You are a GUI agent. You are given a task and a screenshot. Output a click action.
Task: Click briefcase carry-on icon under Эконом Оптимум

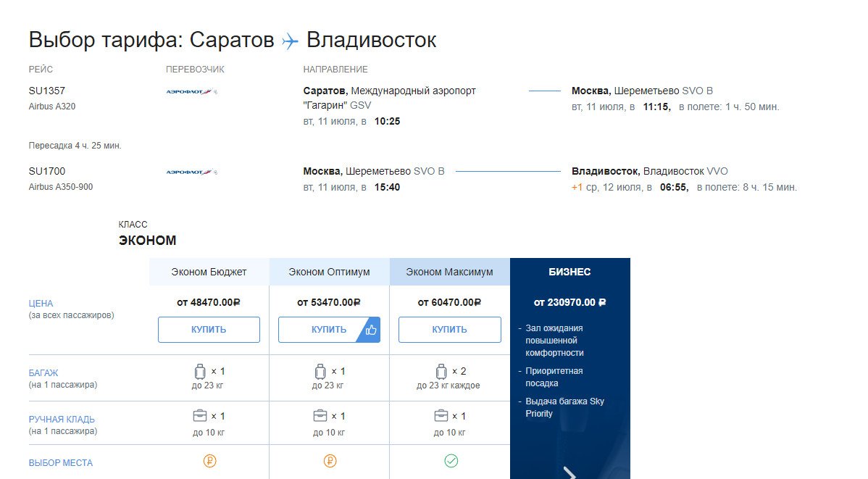coord(320,416)
